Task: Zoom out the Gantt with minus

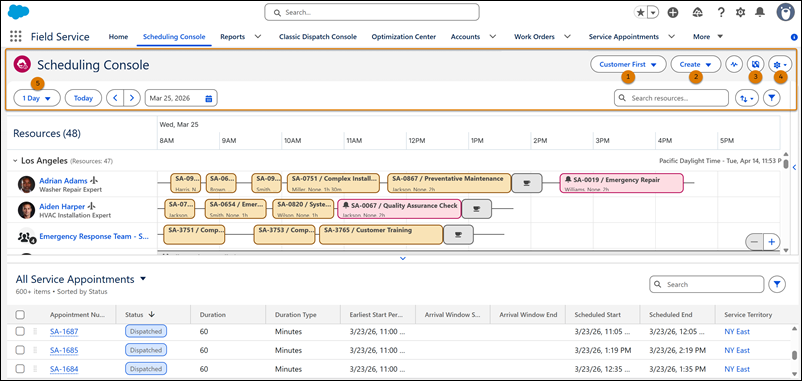Action: [x=754, y=241]
